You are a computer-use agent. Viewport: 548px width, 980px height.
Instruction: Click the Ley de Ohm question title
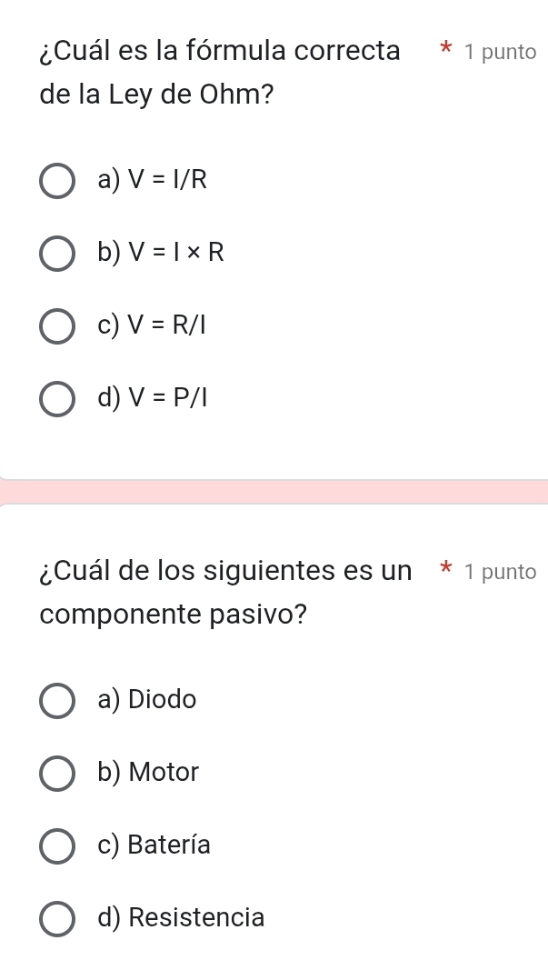[219, 71]
